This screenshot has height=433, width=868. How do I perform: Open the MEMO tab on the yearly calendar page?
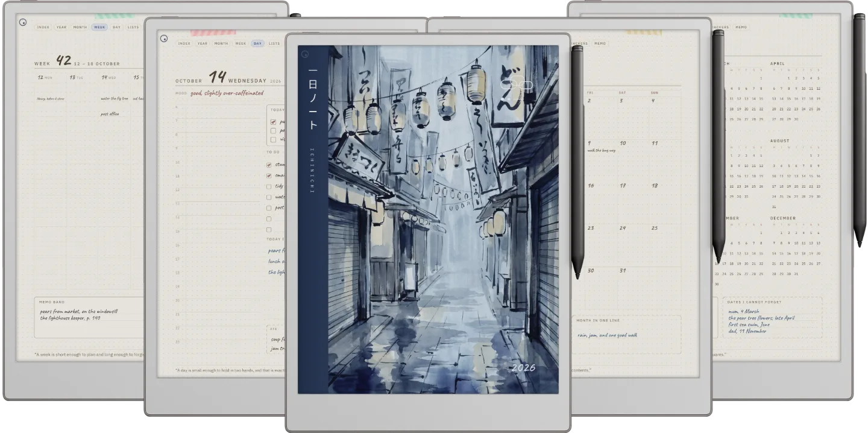pyautogui.click(x=741, y=27)
